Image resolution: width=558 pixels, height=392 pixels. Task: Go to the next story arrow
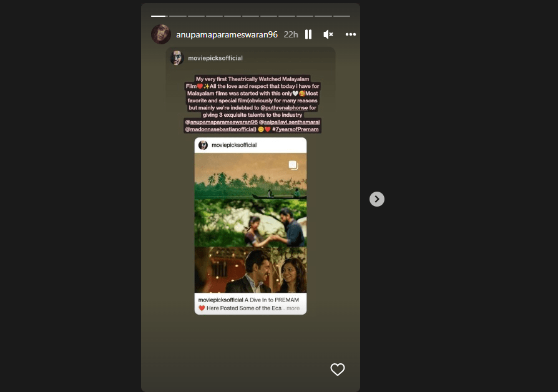tap(377, 199)
